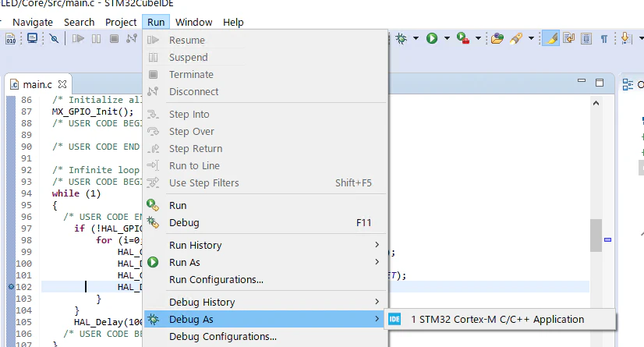Expand the Run History submenu
Image resolution: width=644 pixels, height=347 pixels.
click(265, 245)
